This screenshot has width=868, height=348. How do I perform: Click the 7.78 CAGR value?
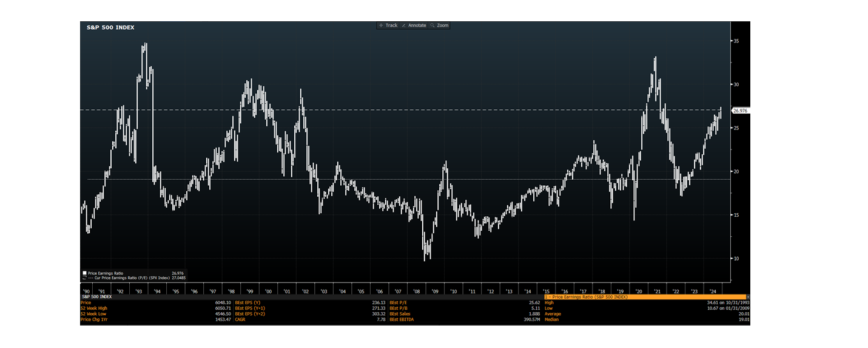tap(381, 319)
